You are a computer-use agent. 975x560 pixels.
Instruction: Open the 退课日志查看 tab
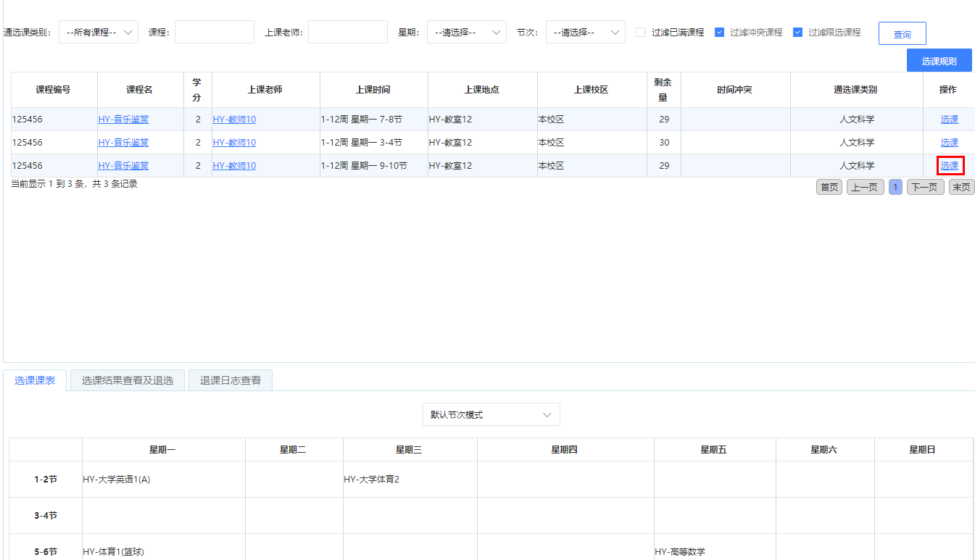pos(230,380)
